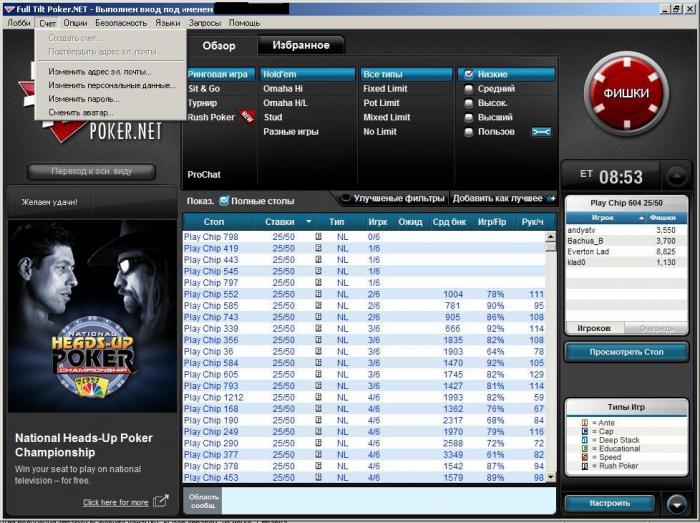Select Rush Poker game category
700x523 pixels.
tap(211, 117)
